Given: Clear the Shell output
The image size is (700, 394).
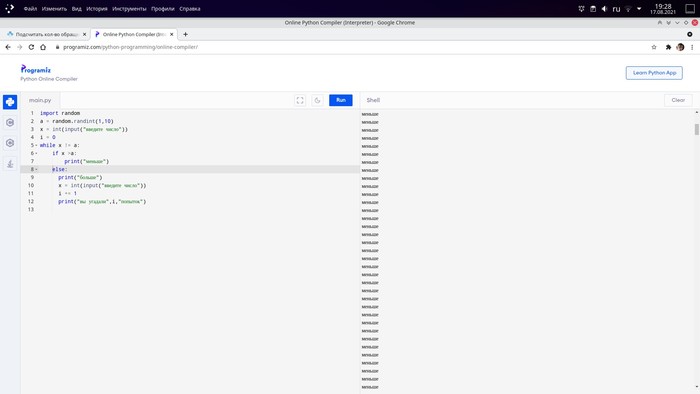Looking at the screenshot, I should [x=678, y=100].
